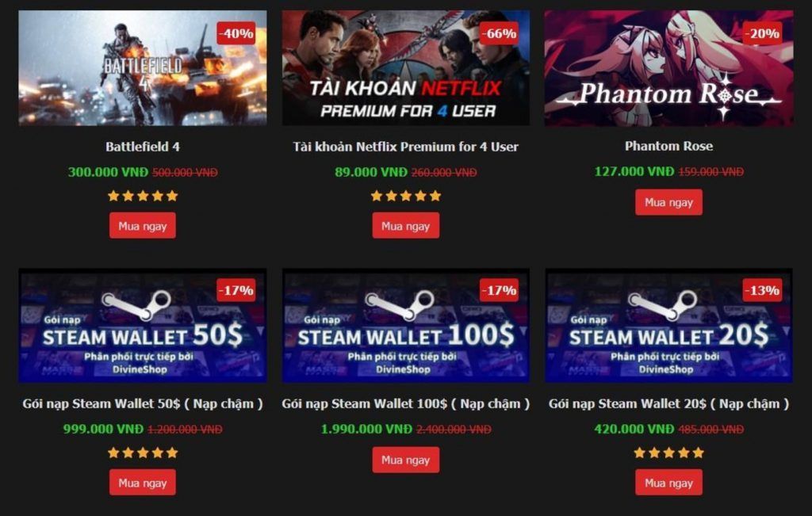The image size is (812, 516).
Task: Open the Battlefield 4 title link
Action: coord(143,147)
